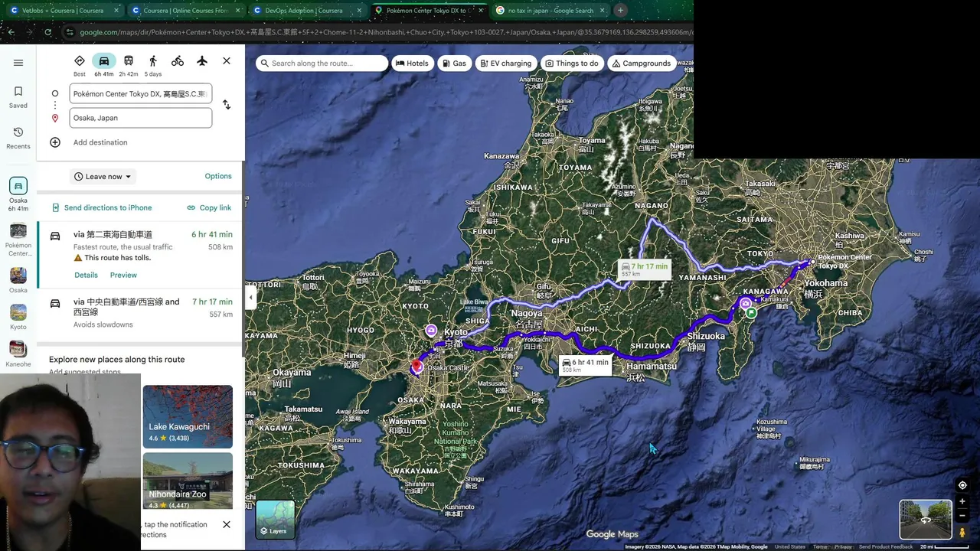Filter route by Campgrounds
The height and width of the screenshot is (551, 980).
(641, 64)
